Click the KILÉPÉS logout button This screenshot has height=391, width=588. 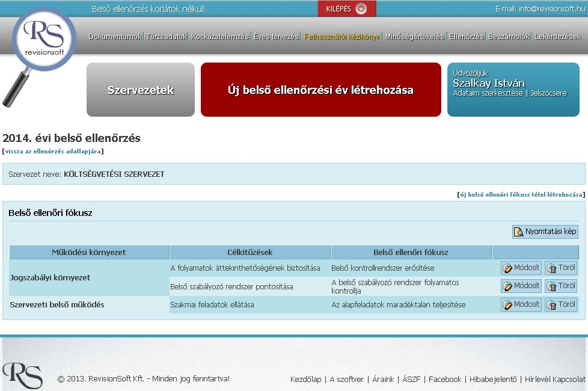(346, 8)
